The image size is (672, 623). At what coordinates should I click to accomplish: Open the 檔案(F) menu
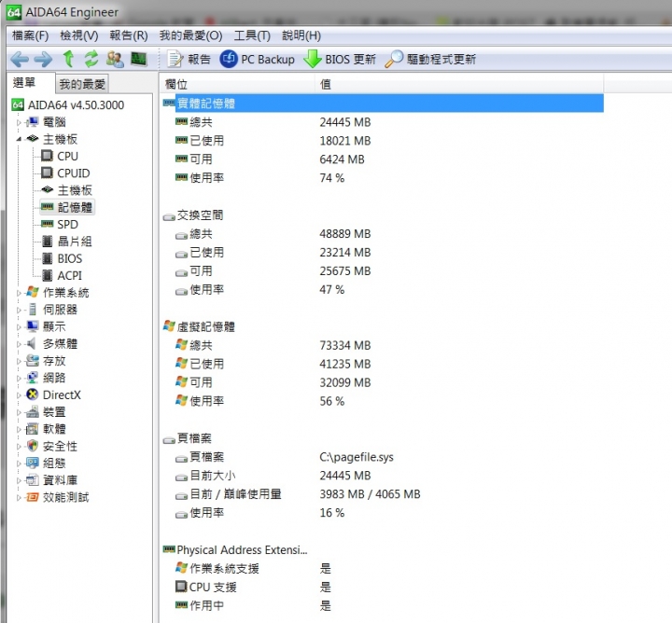click(x=30, y=35)
